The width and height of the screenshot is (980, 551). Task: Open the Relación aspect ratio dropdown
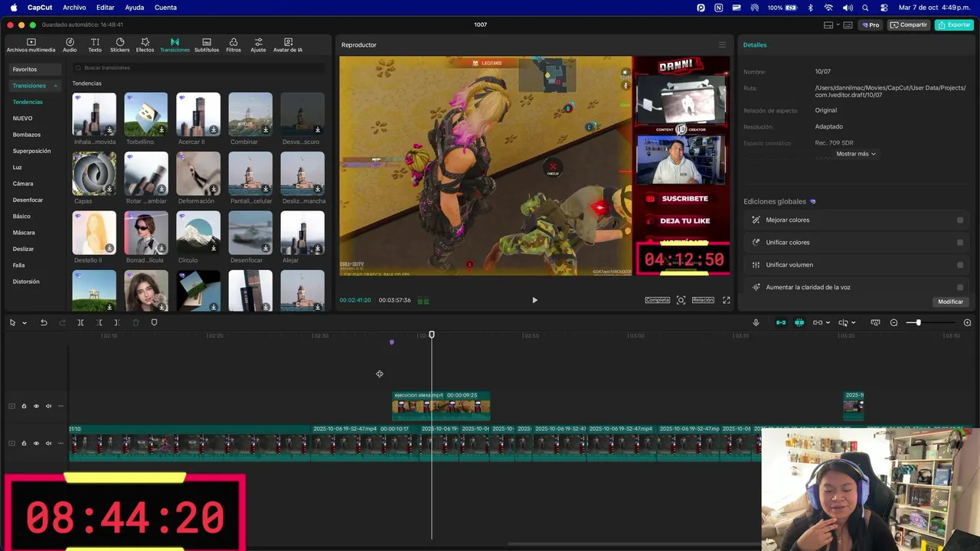pyautogui.click(x=703, y=300)
